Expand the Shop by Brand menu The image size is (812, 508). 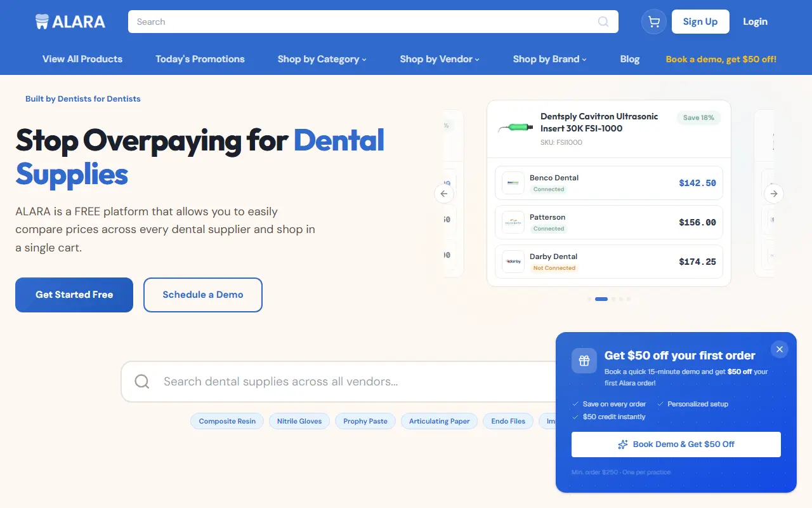click(x=550, y=59)
